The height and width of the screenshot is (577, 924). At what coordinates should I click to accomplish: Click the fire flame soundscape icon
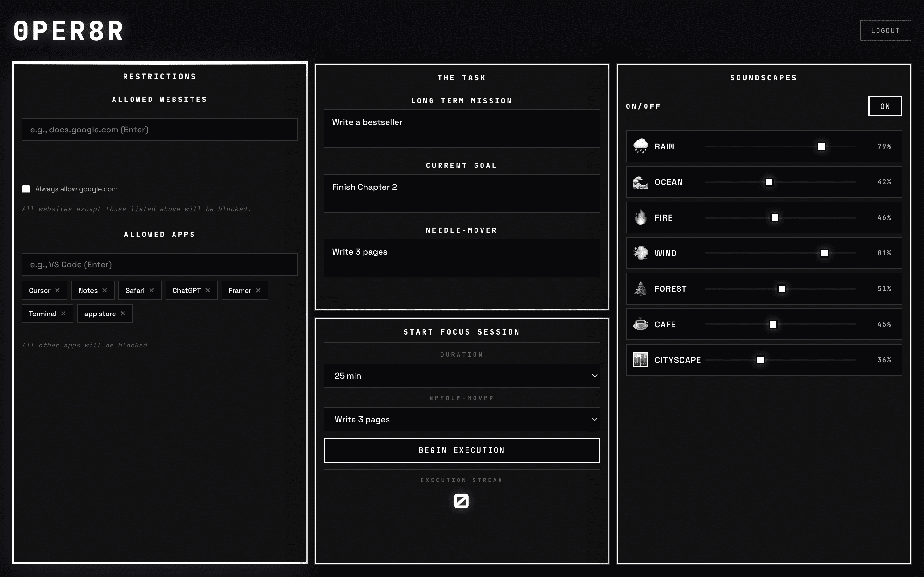(x=640, y=218)
